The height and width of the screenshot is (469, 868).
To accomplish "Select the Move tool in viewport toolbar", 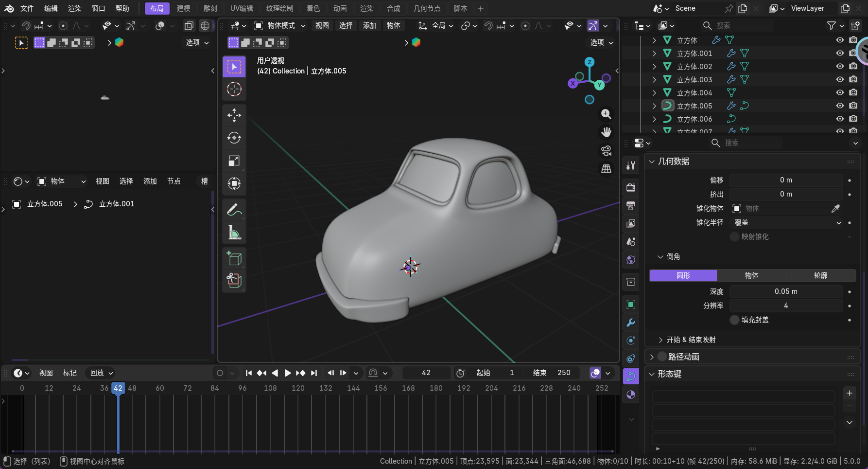I will point(234,115).
